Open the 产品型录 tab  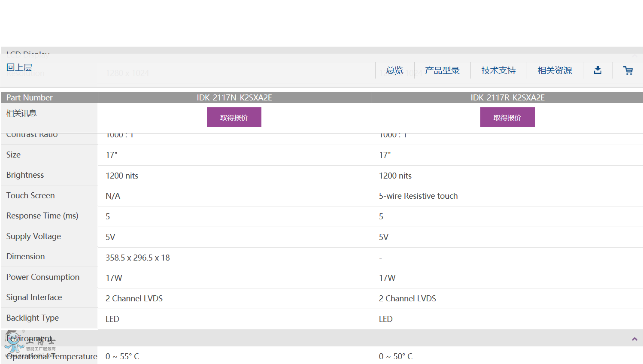442,70
